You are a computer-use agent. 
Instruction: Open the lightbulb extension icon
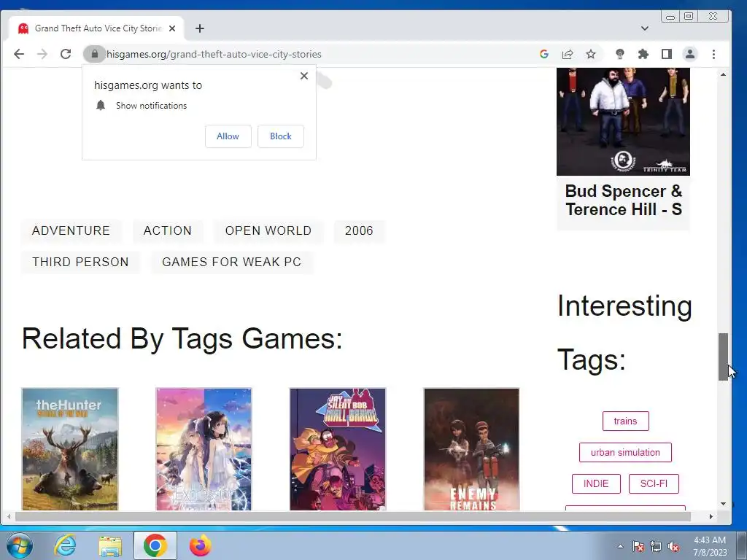click(620, 54)
